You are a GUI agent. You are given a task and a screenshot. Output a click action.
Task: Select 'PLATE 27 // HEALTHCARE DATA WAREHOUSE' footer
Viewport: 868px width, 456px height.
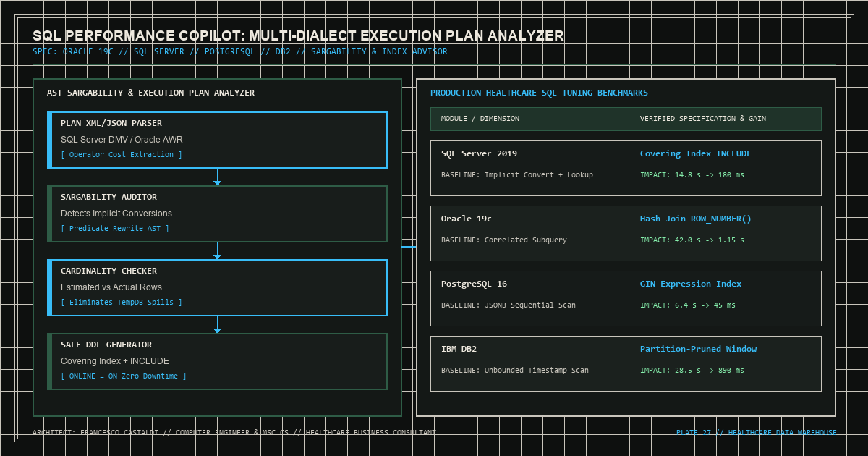(x=757, y=433)
